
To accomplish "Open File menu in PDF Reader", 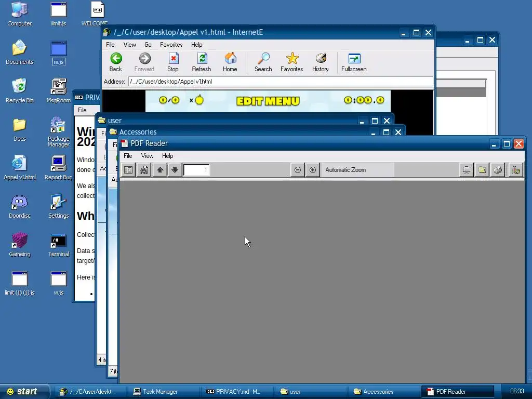I will (x=128, y=156).
